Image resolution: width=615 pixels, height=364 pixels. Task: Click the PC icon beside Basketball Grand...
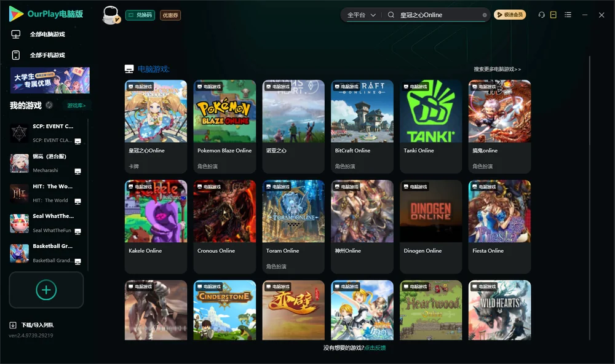coord(77,262)
